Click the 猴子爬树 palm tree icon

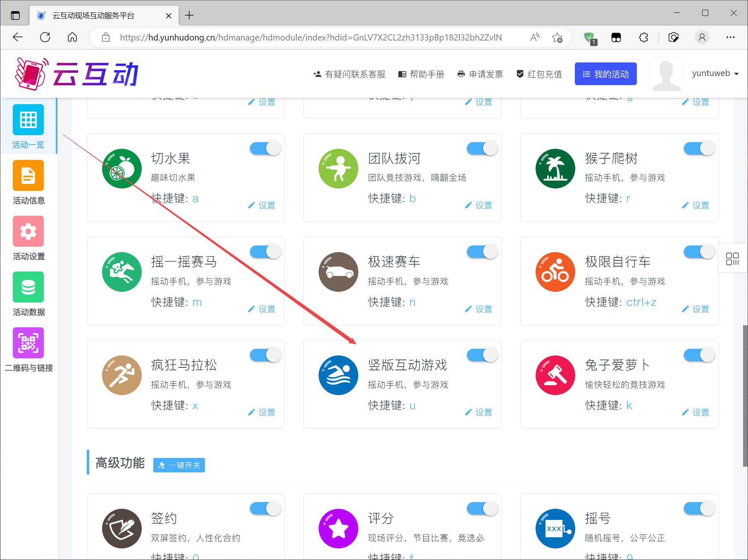555,169
